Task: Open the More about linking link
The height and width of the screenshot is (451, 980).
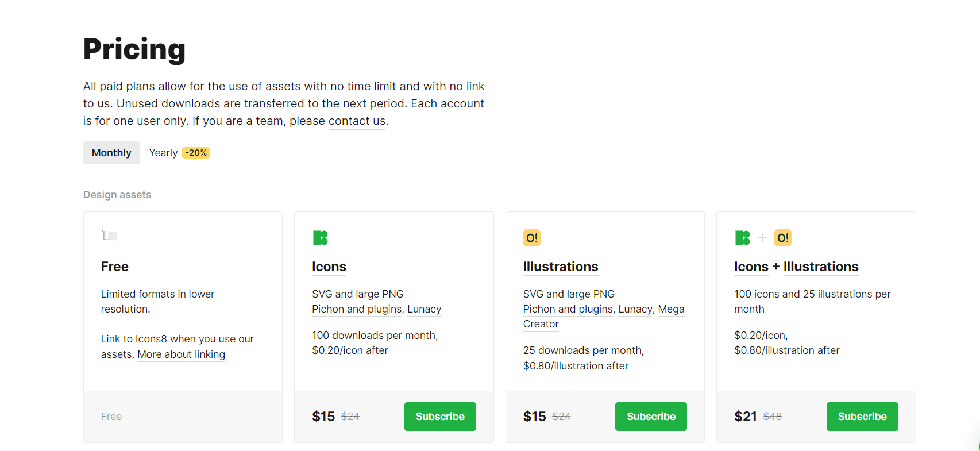Action: (181, 354)
